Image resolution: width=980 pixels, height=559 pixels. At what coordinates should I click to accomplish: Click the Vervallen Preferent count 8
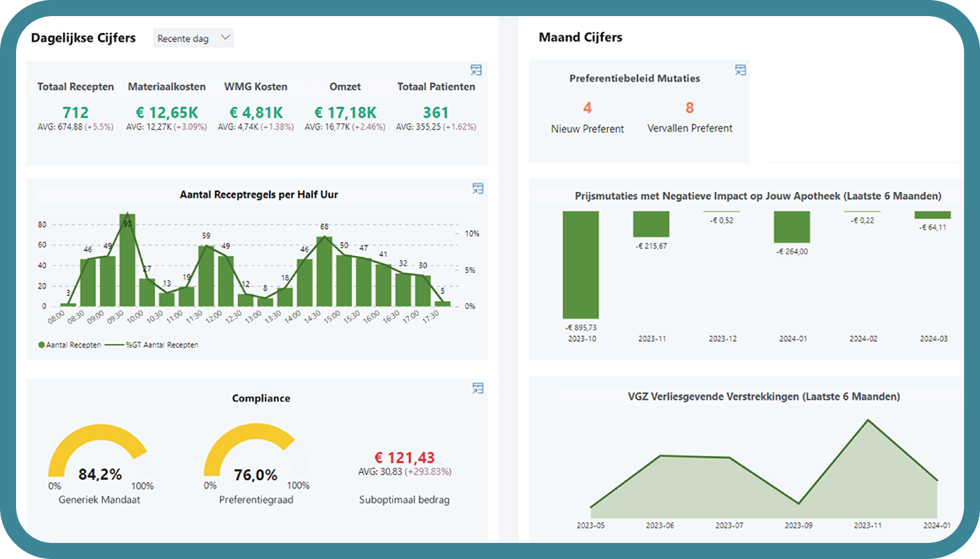[690, 108]
